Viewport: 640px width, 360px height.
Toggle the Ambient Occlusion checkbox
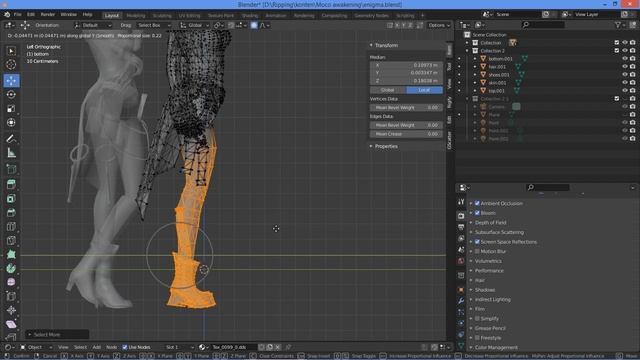coord(477,203)
